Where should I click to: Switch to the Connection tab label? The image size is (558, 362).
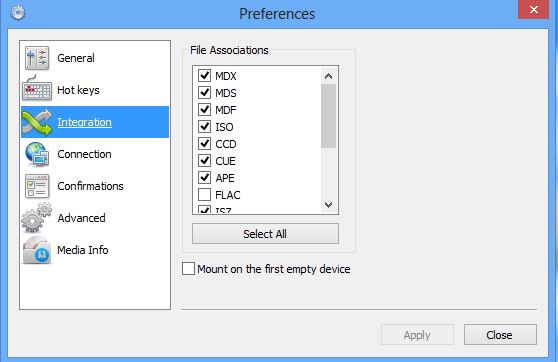tap(84, 154)
